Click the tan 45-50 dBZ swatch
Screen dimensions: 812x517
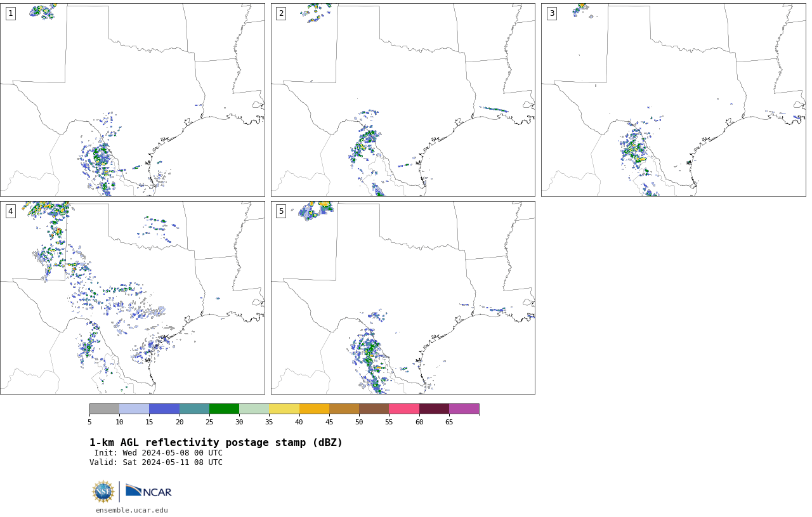click(344, 409)
